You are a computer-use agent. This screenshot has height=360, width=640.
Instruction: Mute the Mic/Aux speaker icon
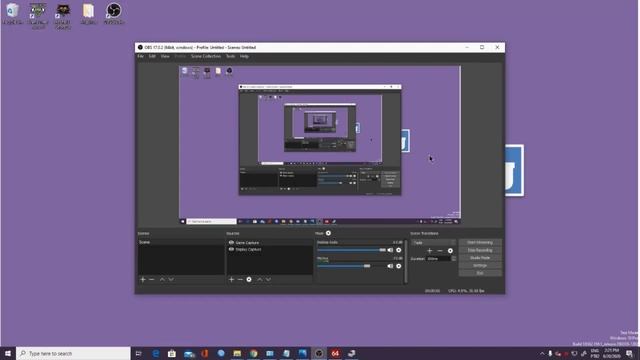390,266
